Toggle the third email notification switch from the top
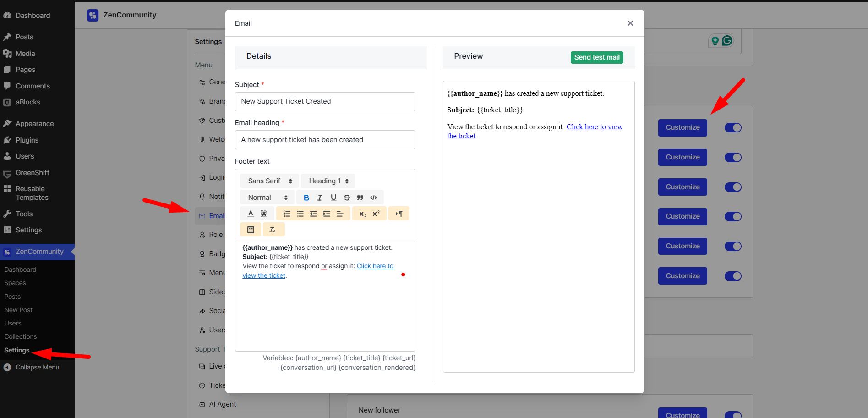Screen dimensions: 868x418 [x=733, y=187]
